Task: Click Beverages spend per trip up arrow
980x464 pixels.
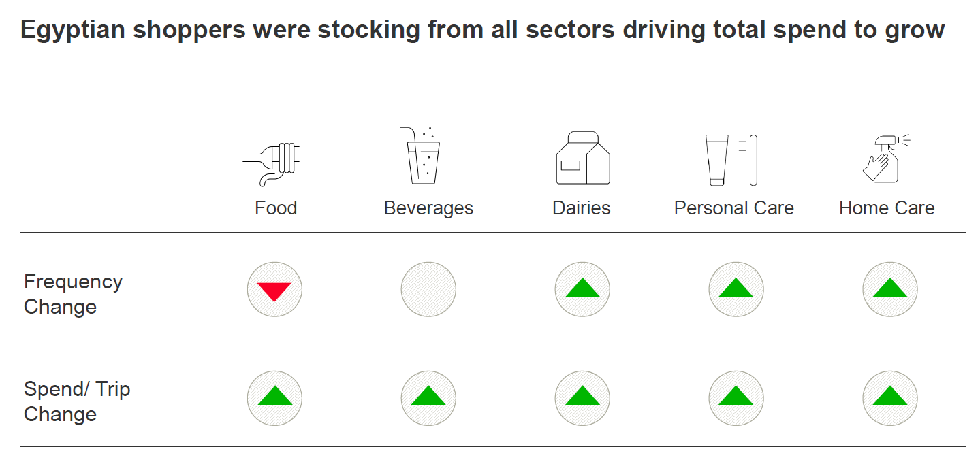Action: pyautogui.click(x=428, y=397)
